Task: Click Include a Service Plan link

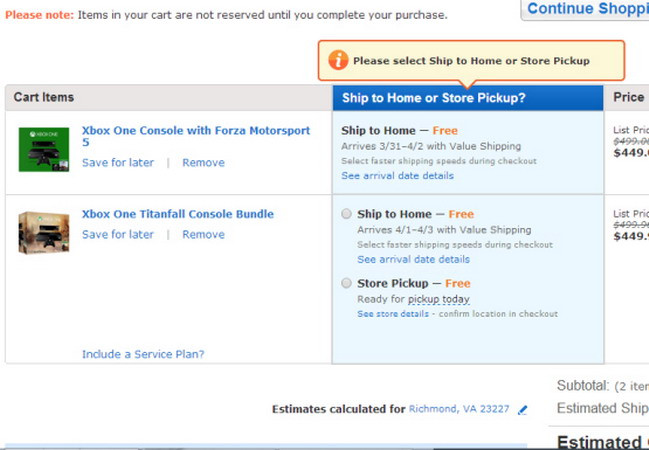Action: coord(143,354)
